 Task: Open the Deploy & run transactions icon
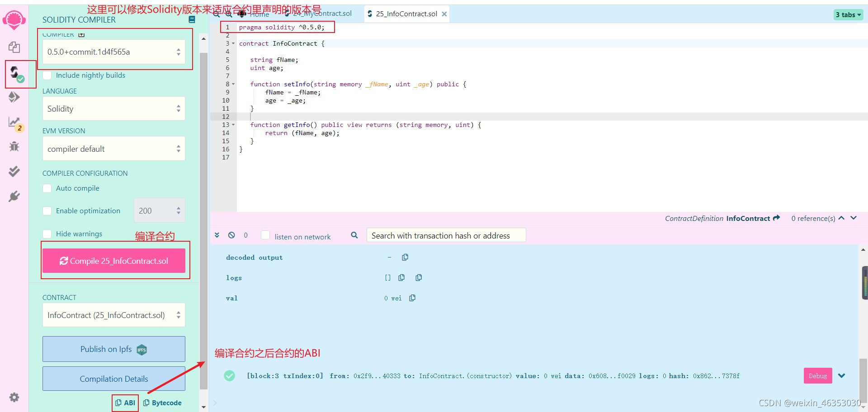[x=14, y=97]
